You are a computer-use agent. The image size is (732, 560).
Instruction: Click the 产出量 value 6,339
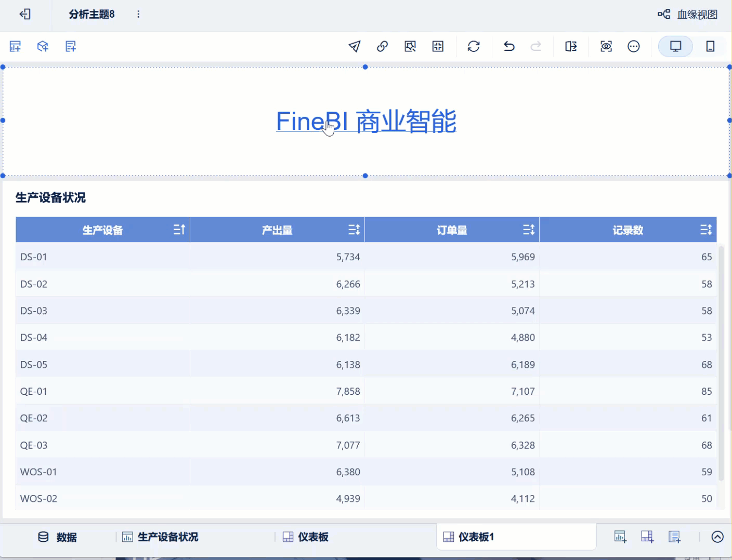tap(348, 311)
